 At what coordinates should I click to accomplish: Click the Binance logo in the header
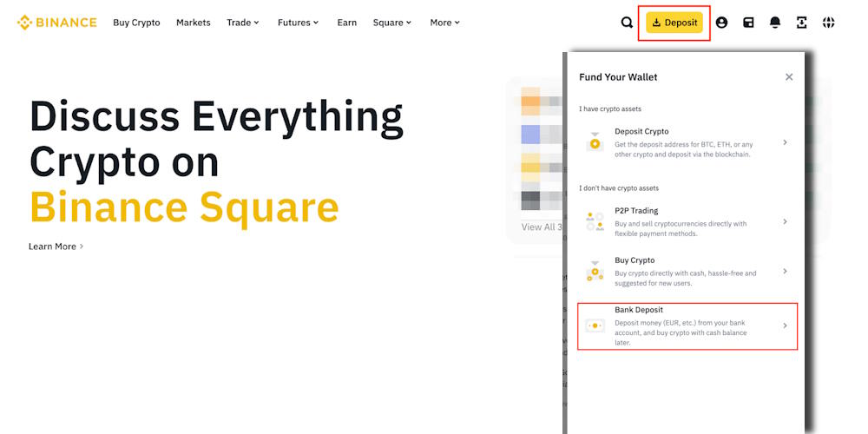57,23
